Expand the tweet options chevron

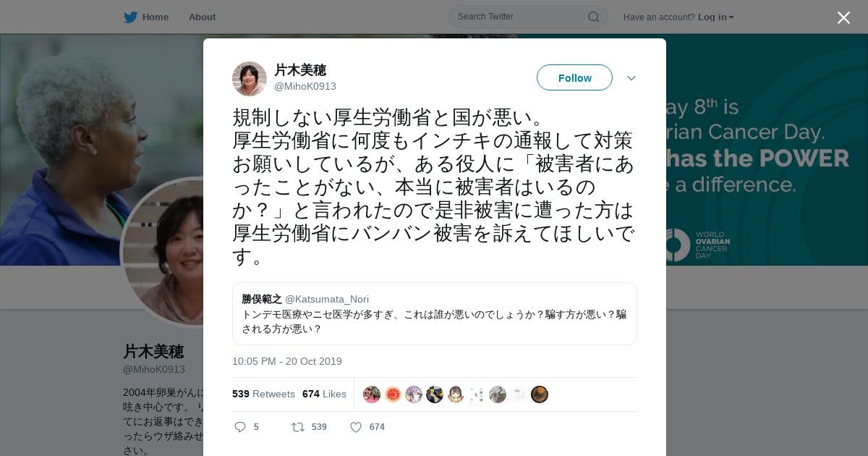(631, 78)
